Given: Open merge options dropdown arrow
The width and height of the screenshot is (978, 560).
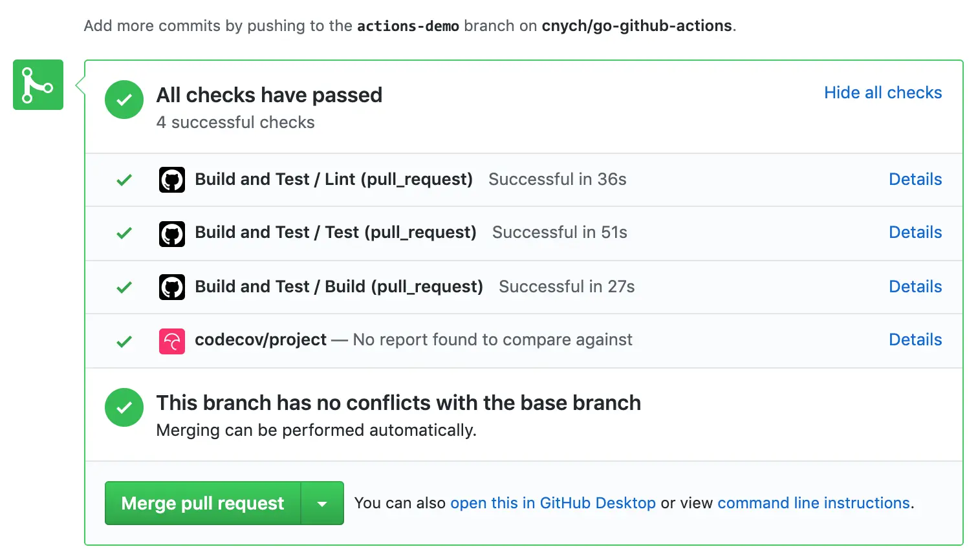Looking at the screenshot, I should coord(322,503).
